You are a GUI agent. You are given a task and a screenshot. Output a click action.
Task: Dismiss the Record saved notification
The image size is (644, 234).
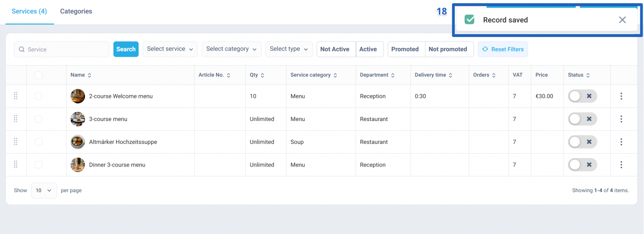(x=622, y=20)
